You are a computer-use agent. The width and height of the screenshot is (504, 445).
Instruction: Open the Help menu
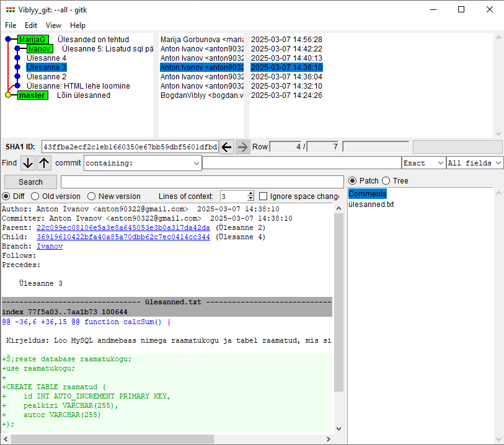77,25
